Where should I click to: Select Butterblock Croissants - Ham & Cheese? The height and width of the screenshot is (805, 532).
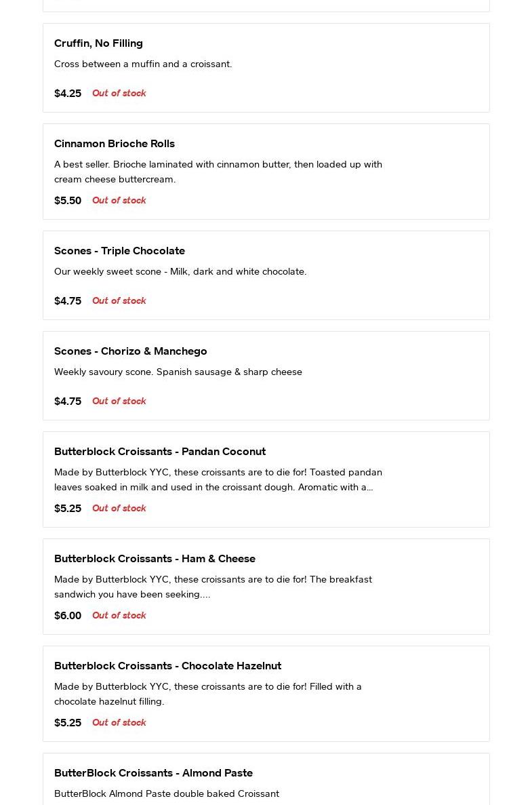155,559
